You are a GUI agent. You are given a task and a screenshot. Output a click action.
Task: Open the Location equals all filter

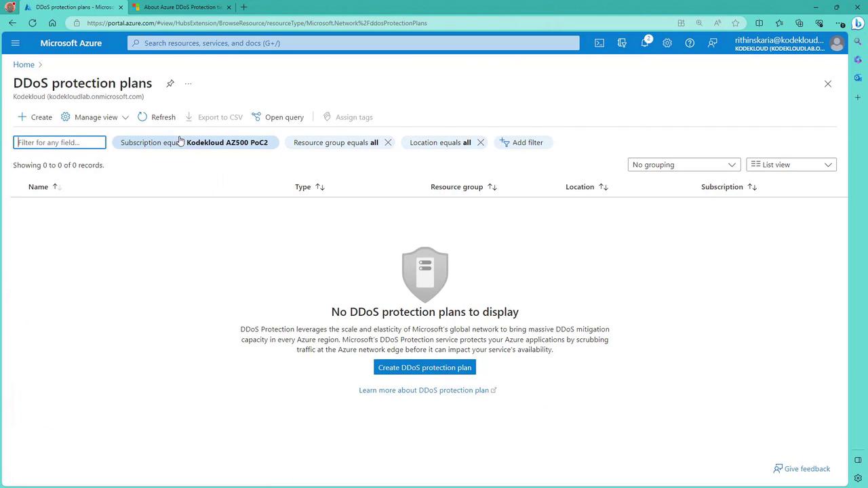click(x=440, y=142)
